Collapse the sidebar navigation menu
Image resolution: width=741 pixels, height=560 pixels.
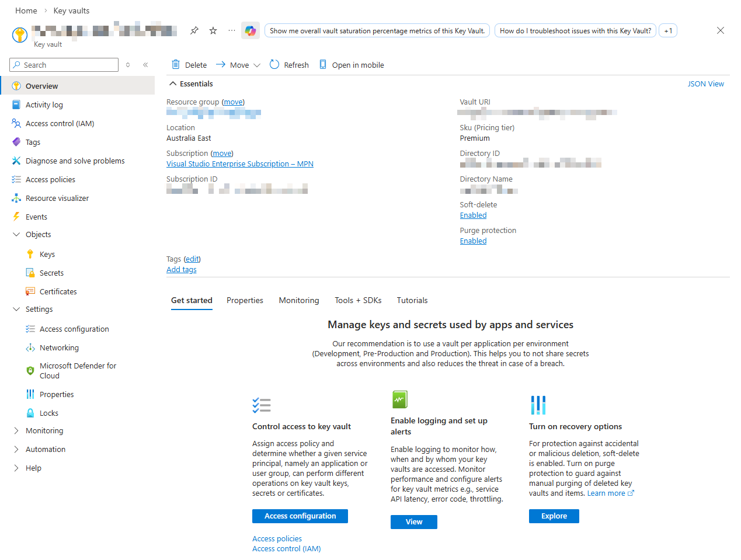[145, 65]
